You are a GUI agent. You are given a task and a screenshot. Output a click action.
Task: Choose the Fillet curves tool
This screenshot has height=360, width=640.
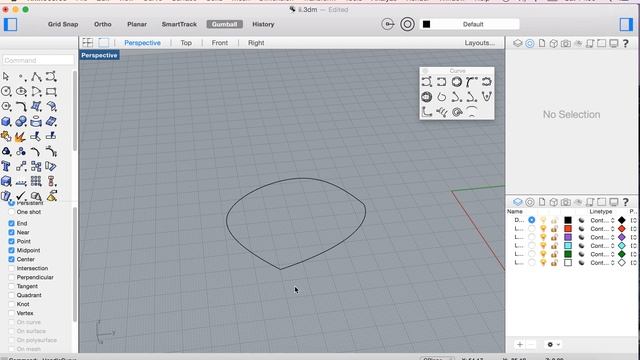coord(21,107)
